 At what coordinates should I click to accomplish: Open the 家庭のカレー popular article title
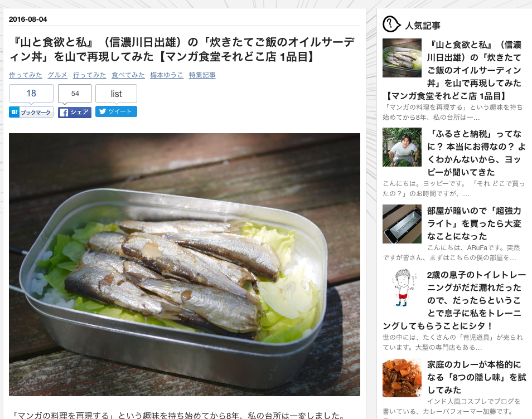point(476,377)
